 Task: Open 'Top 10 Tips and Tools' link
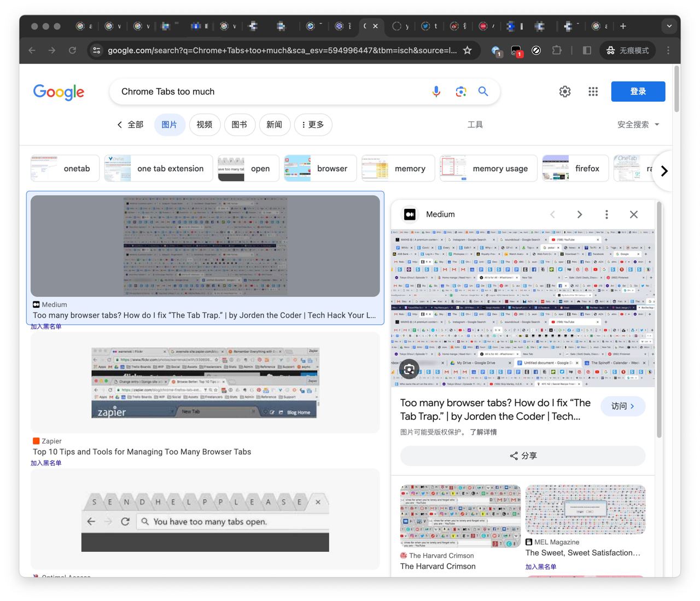tap(142, 452)
